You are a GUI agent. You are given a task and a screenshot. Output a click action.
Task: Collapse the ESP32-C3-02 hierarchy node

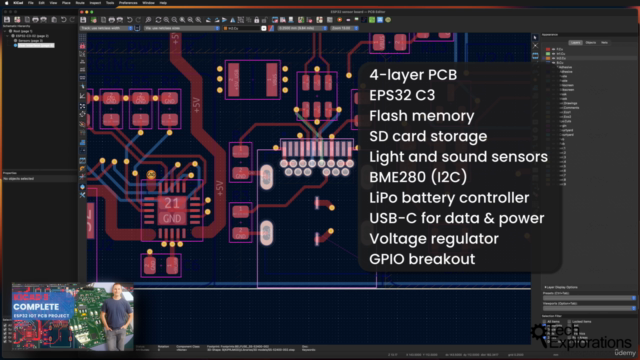tap(8, 36)
